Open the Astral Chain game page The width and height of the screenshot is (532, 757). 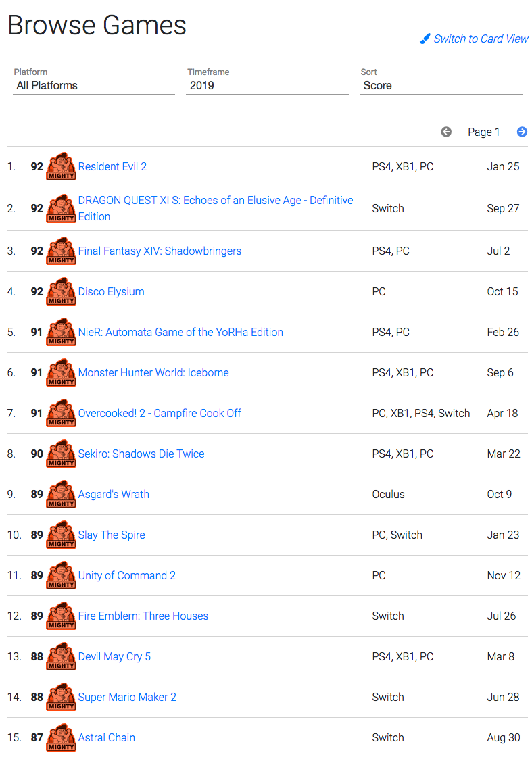click(107, 737)
